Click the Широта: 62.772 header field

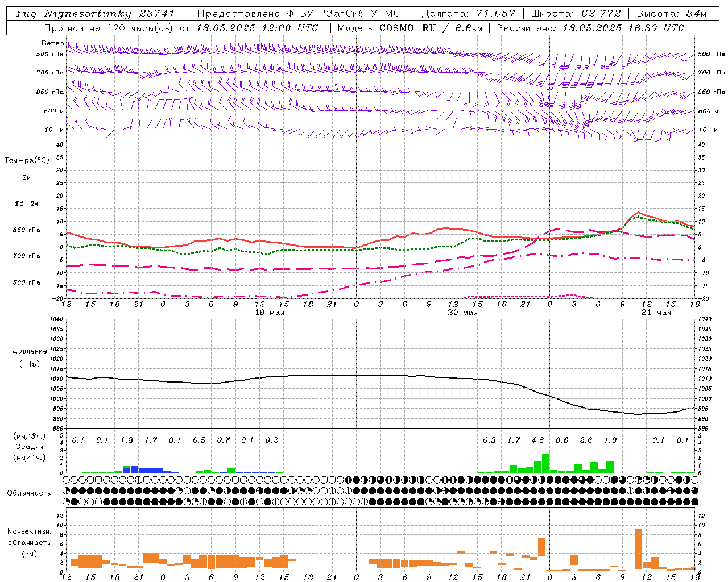click(576, 14)
